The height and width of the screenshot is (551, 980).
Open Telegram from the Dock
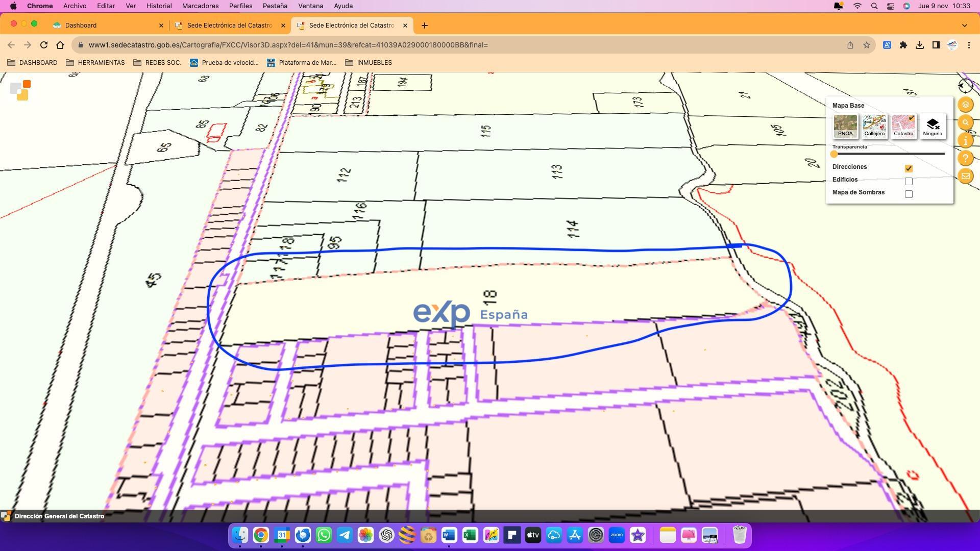(345, 535)
